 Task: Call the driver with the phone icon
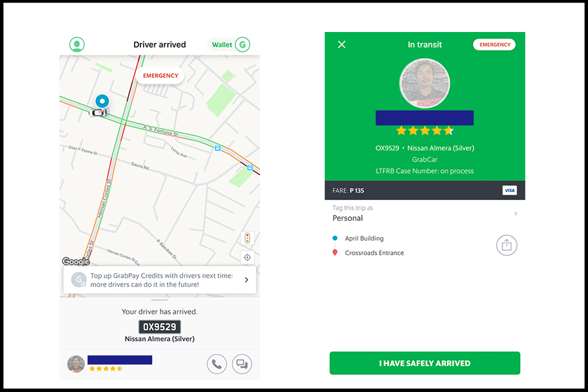pyautogui.click(x=217, y=364)
